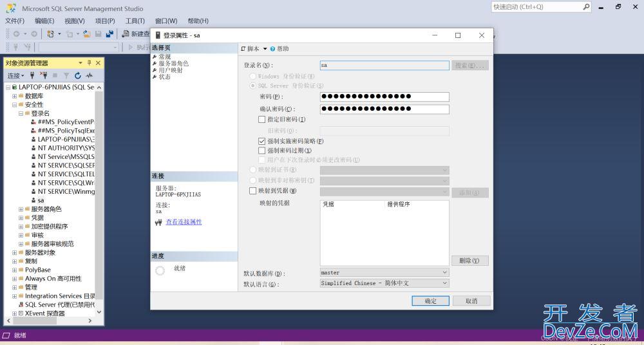Select the sa login in tree
Image resolution: width=644 pixels, height=345 pixels.
pyautogui.click(x=41, y=200)
